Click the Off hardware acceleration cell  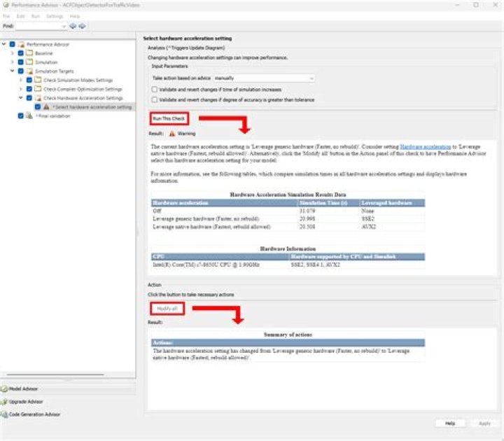point(157,211)
